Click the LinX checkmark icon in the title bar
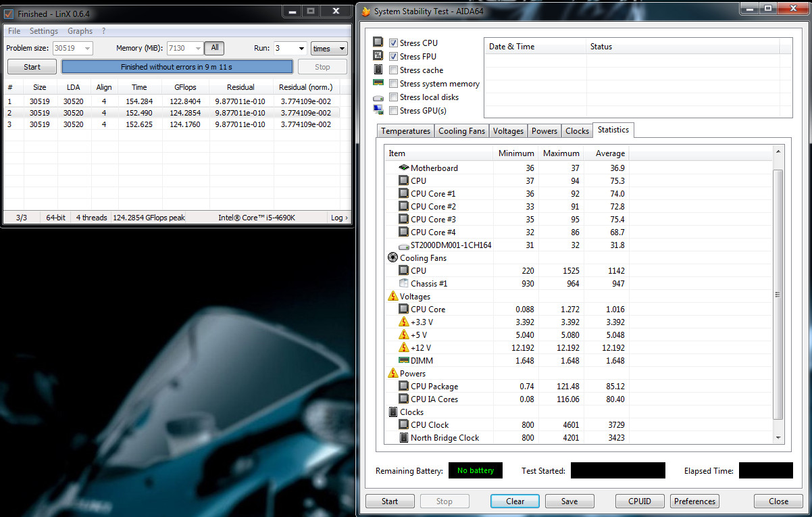This screenshot has height=517, width=812. [9, 14]
